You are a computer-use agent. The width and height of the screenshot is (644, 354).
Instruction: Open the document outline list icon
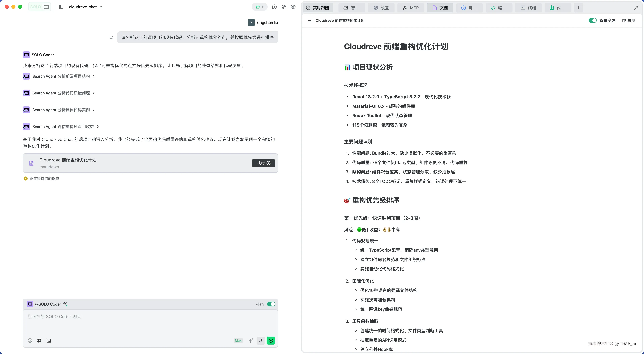pos(309,20)
